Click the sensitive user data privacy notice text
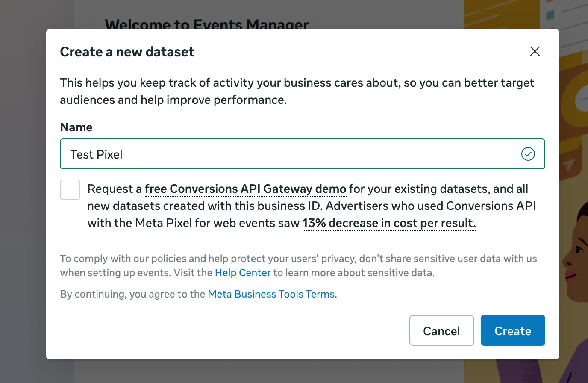 (298, 265)
